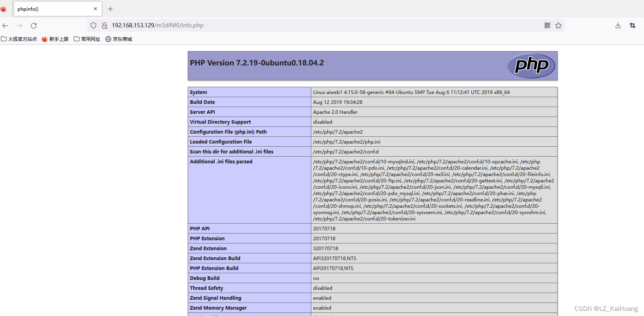
Task: Click the browser forward arrow
Action: pyautogui.click(x=19, y=25)
